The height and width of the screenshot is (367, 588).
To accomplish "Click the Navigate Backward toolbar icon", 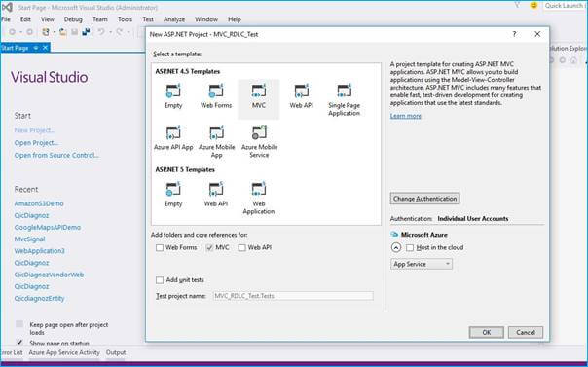I will tap(13, 32).
